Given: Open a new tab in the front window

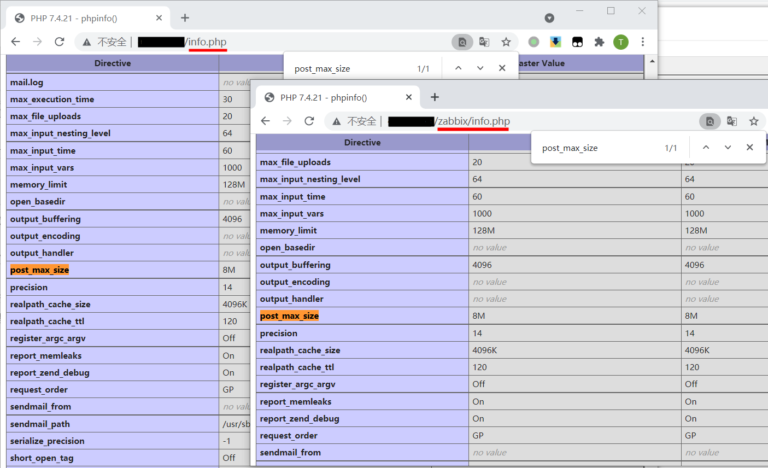Looking at the screenshot, I should [434, 97].
